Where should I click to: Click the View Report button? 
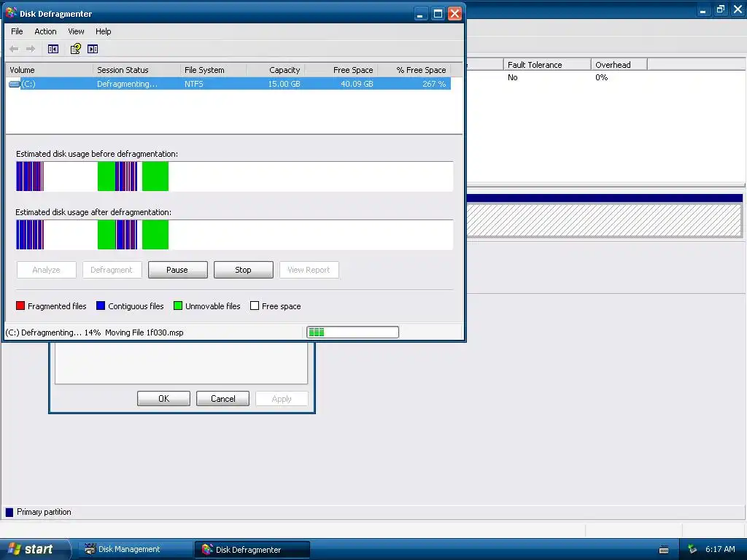pyautogui.click(x=309, y=270)
